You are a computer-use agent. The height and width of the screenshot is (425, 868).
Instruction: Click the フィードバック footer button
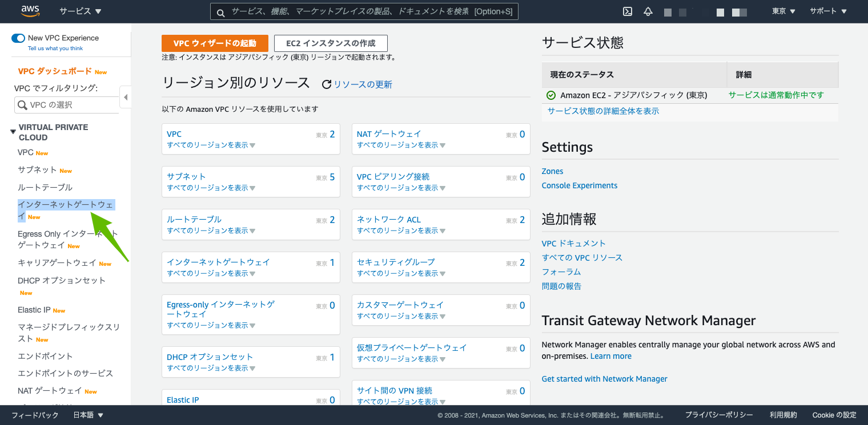(35, 415)
